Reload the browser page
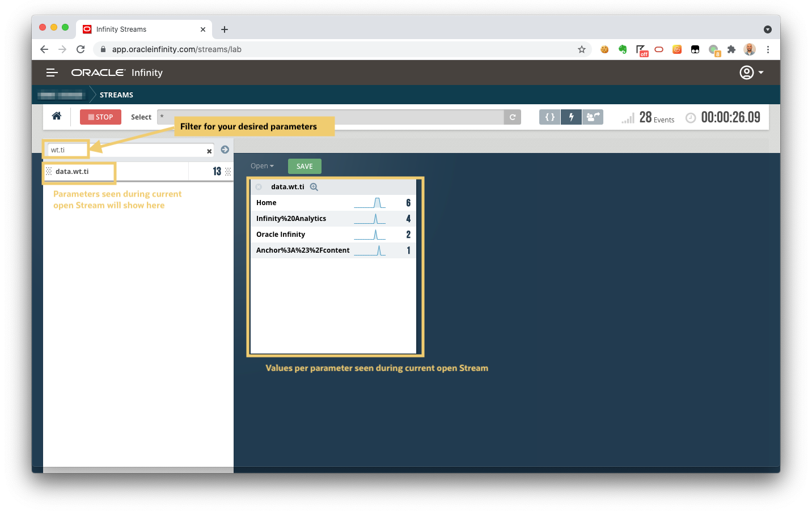 pyautogui.click(x=81, y=49)
